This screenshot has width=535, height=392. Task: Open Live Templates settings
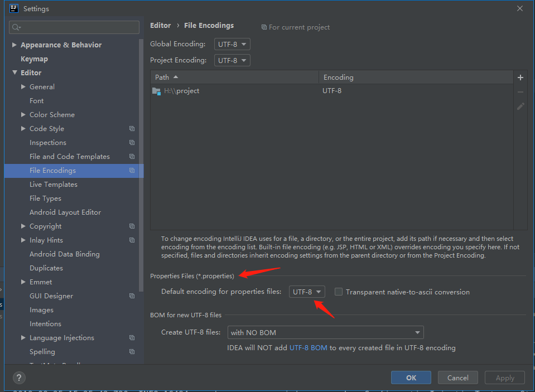pos(53,184)
